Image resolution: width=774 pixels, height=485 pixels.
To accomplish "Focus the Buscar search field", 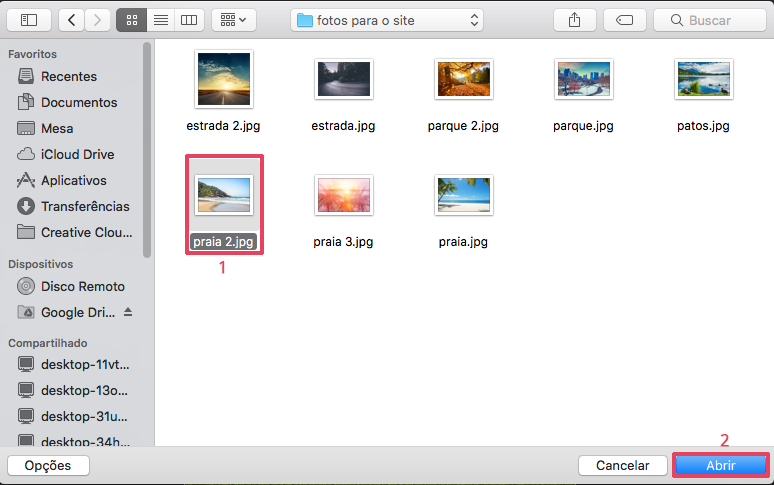I will tap(710, 20).
